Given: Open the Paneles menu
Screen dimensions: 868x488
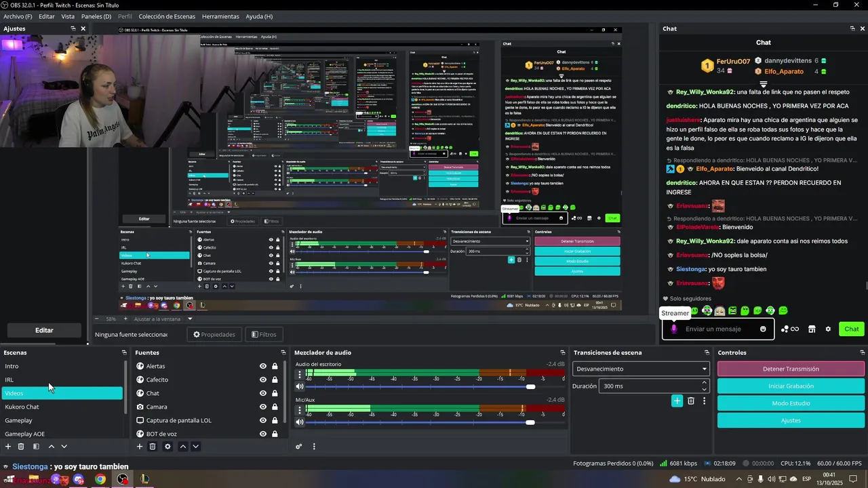Looking at the screenshot, I should [x=96, y=16].
